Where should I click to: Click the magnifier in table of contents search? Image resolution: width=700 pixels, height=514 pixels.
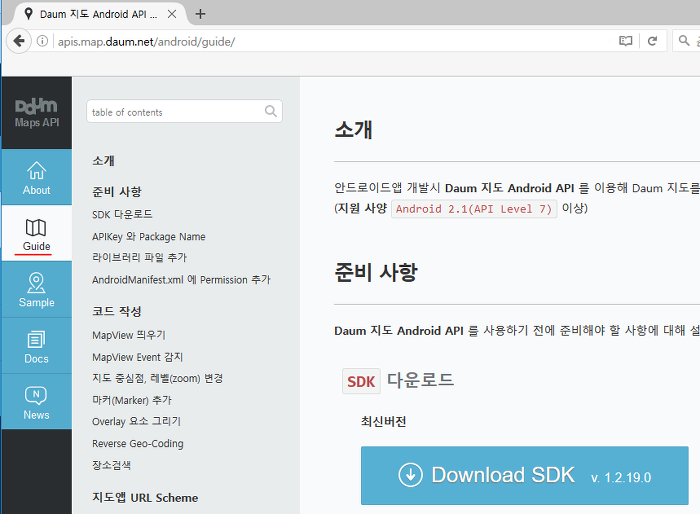[x=271, y=111]
